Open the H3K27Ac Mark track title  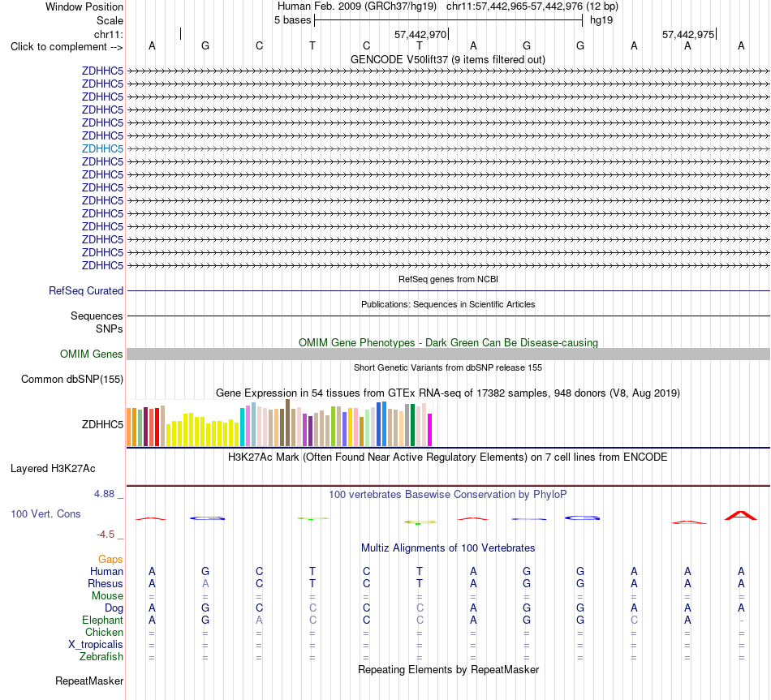[x=447, y=457]
